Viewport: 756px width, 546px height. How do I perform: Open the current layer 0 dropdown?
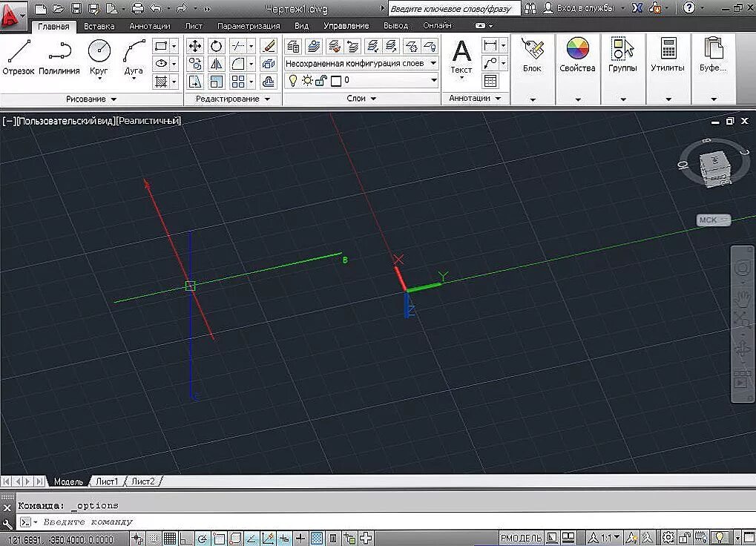(x=433, y=80)
